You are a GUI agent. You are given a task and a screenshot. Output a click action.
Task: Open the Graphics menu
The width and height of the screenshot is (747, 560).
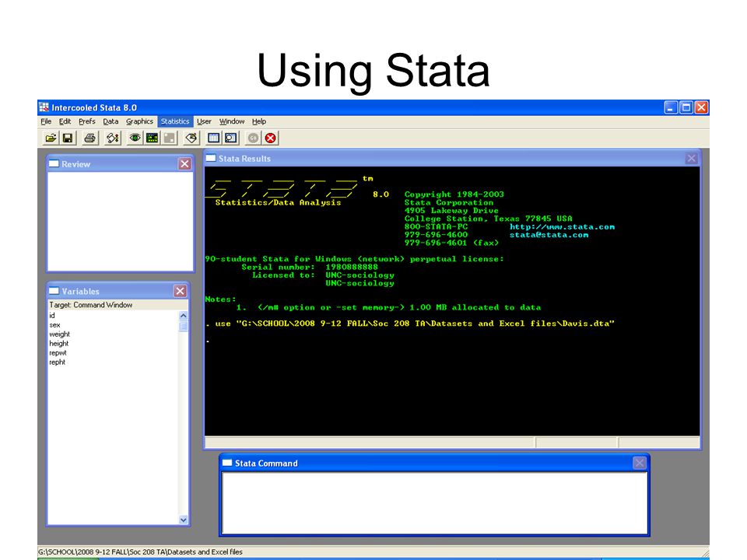click(x=139, y=121)
